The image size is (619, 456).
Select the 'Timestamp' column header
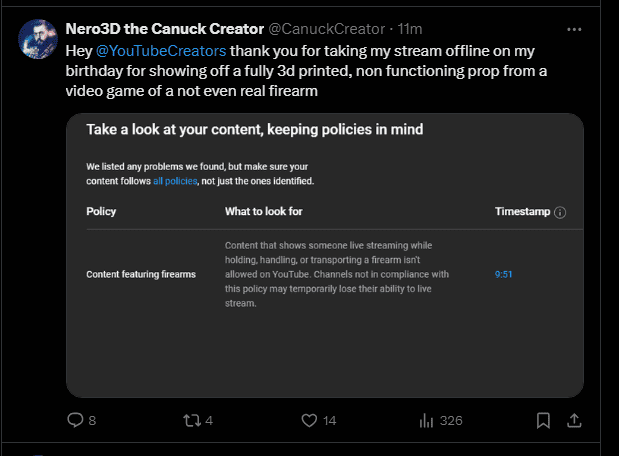522,211
